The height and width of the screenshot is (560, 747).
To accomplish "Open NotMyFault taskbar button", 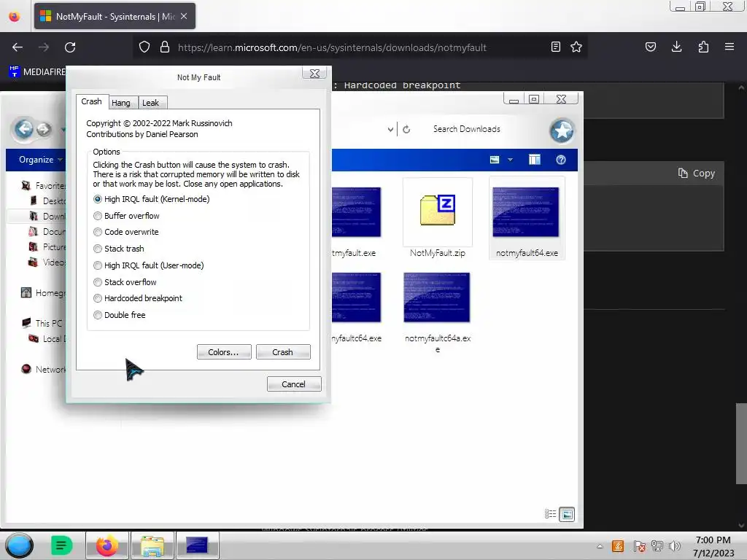I will point(197,545).
